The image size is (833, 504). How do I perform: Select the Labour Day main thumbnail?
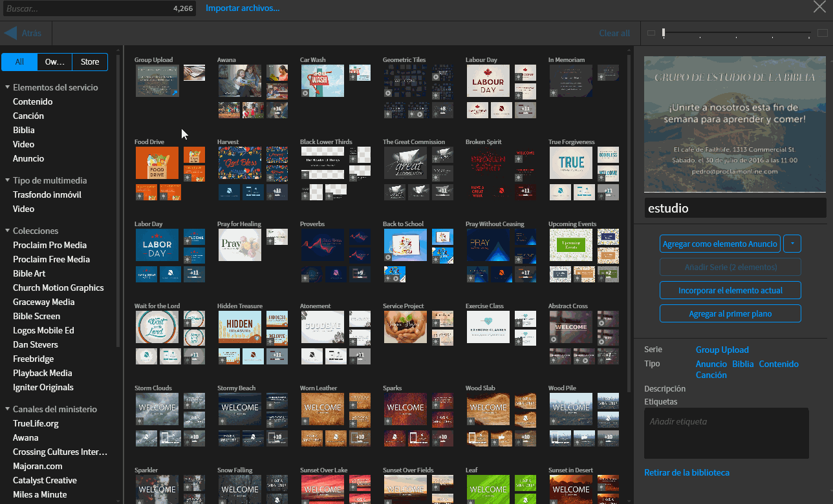[x=488, y=81]
